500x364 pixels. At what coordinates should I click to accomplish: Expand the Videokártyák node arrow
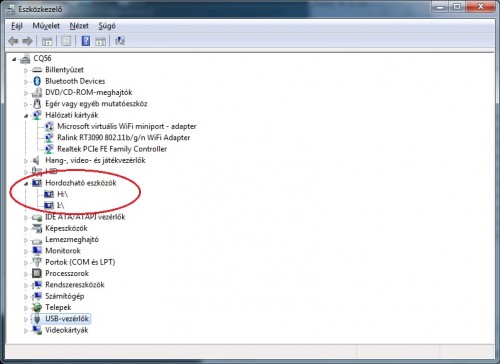[x=26, y=331]
